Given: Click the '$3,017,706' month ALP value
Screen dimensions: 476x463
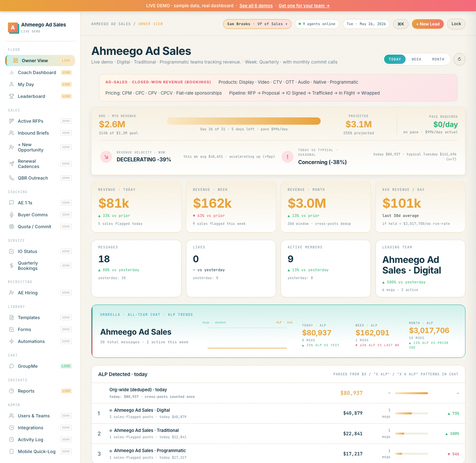Looking at the screenshot, I should coord(429,330).
